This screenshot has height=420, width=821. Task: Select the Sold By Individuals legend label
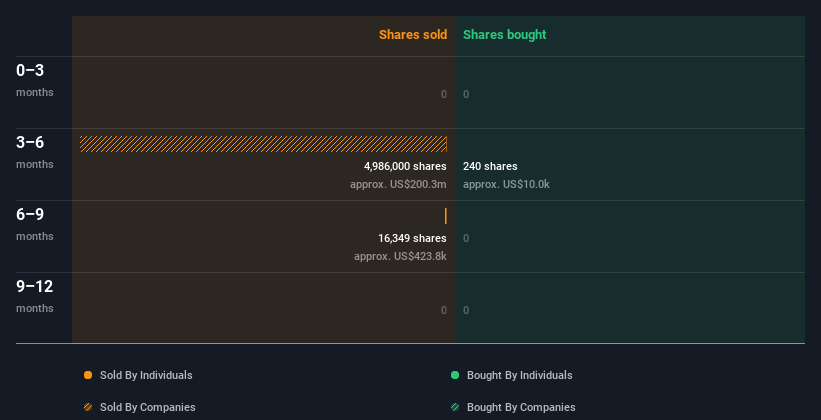tap(146, 375)
